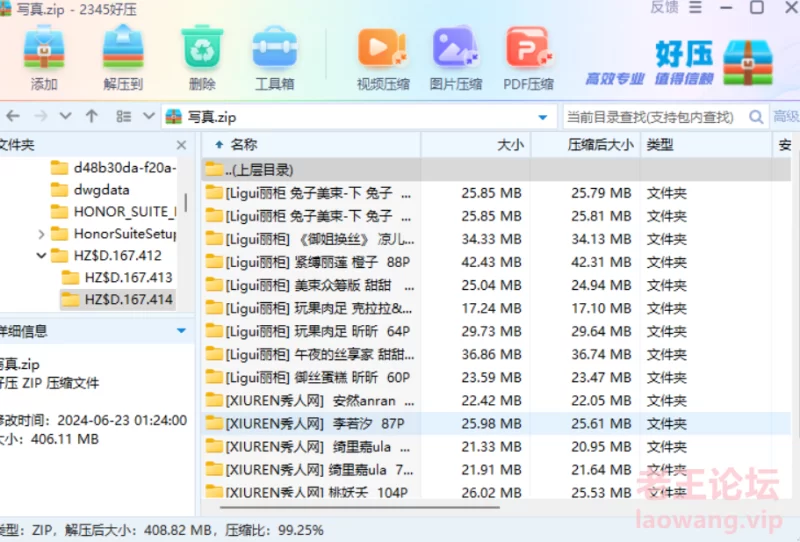This screenshot has height=542, width=800.
Task: Click status bar 压缩比: 99.25% text
Action: [x=274, y=530]
